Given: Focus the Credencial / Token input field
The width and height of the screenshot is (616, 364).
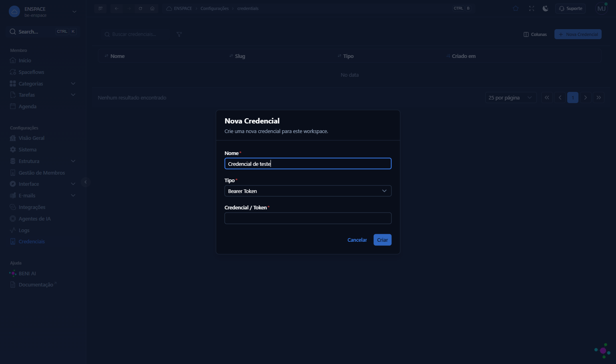Looking at the screenshot, I should (x=308, y=218).
